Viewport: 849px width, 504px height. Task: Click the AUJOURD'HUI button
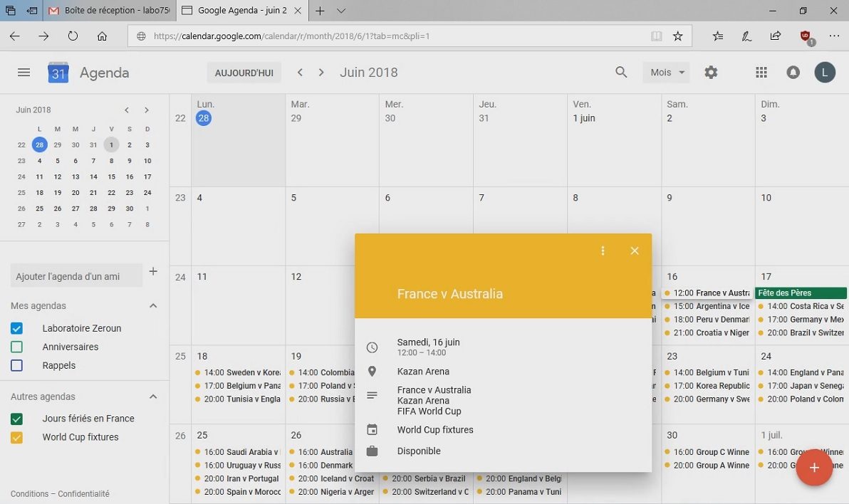click(244, 73)
